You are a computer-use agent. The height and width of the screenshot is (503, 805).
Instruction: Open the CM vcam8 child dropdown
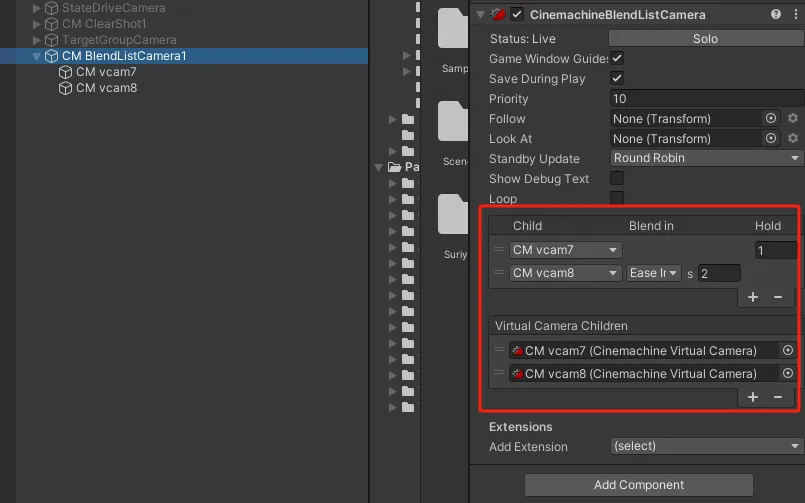[566, 273]
